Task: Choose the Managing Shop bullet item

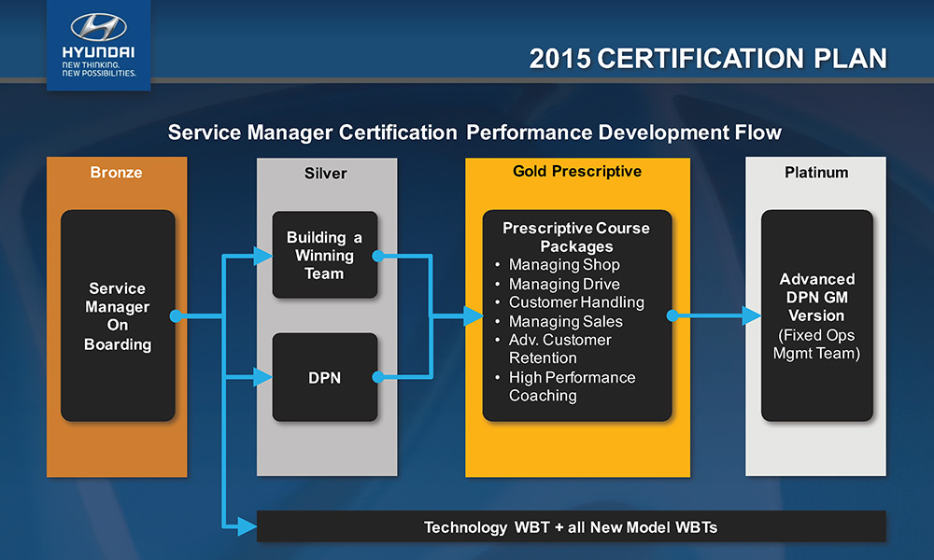Action: [x=564, y=265]
